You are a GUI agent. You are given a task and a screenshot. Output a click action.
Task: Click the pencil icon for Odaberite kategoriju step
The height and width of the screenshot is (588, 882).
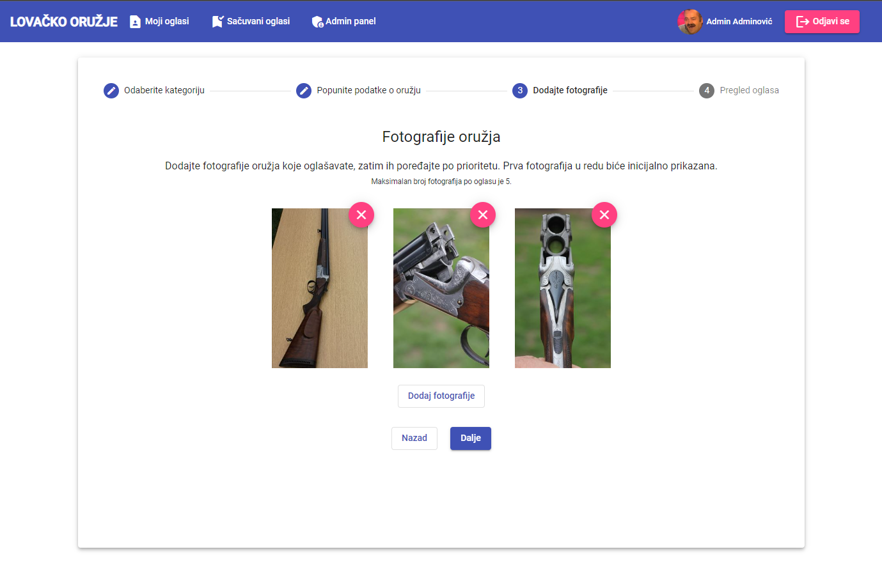[111, 90]
